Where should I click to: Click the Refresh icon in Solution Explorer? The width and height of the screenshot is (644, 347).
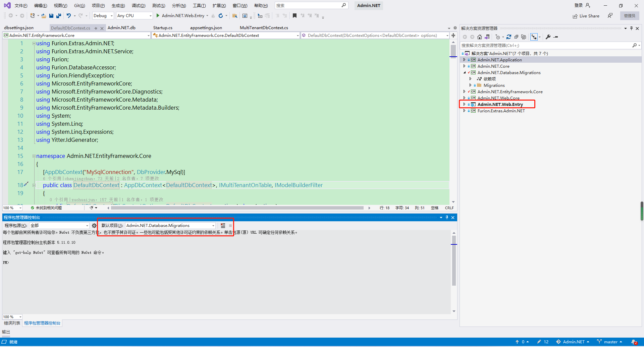click(509, 37)
